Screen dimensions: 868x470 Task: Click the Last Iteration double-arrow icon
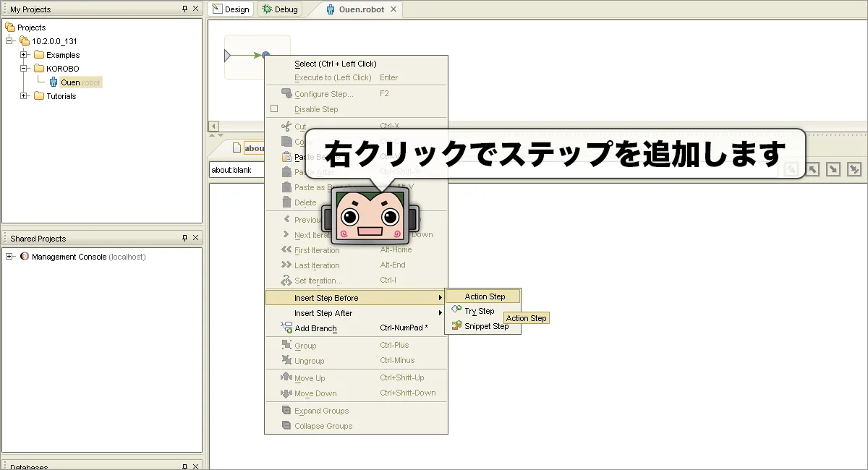point(286,265)
